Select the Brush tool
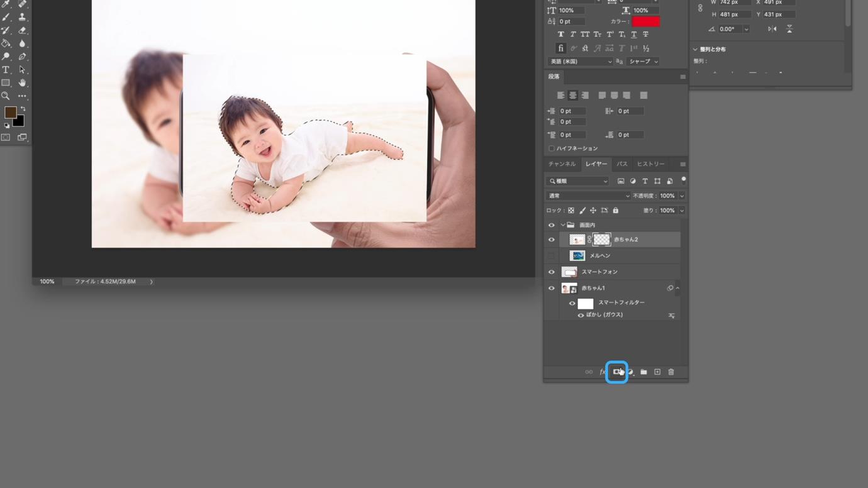This screenshot has width=868, height=488. point(6,18)
